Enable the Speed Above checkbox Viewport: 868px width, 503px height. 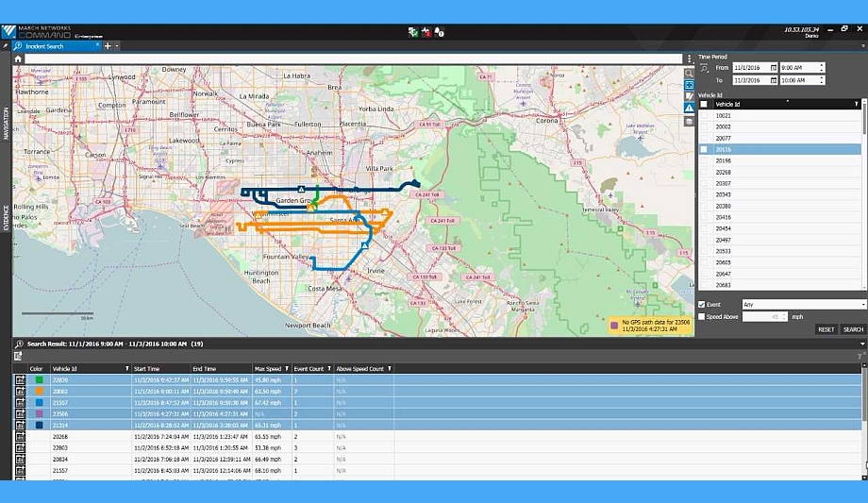tap(701, 317)
